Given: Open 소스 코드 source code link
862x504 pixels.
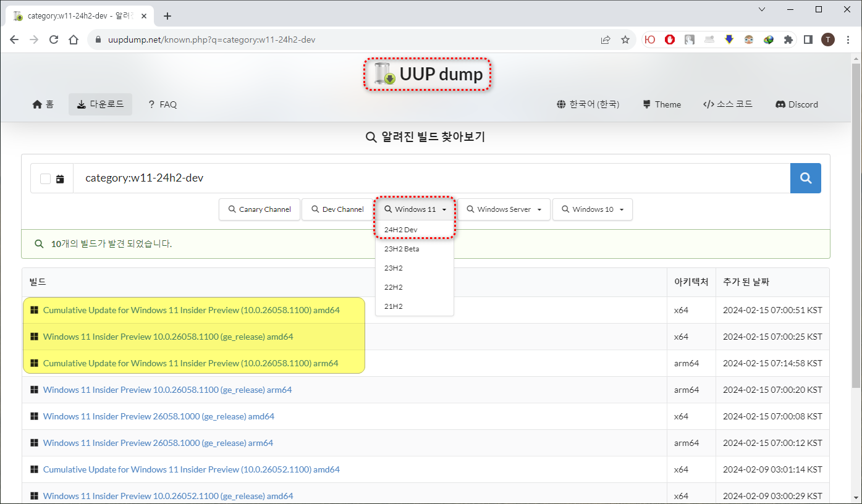Looking at the screenshot, I should (728, 104).
